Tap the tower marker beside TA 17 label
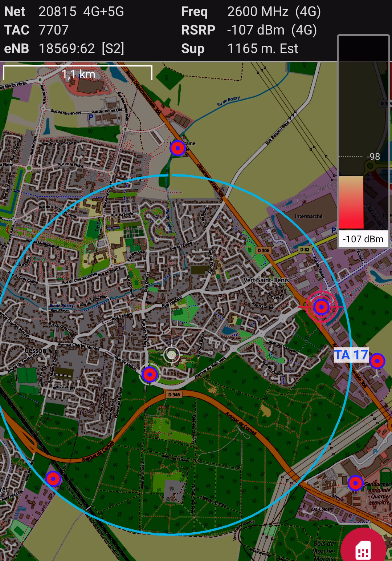 click(x=377, y=361)
